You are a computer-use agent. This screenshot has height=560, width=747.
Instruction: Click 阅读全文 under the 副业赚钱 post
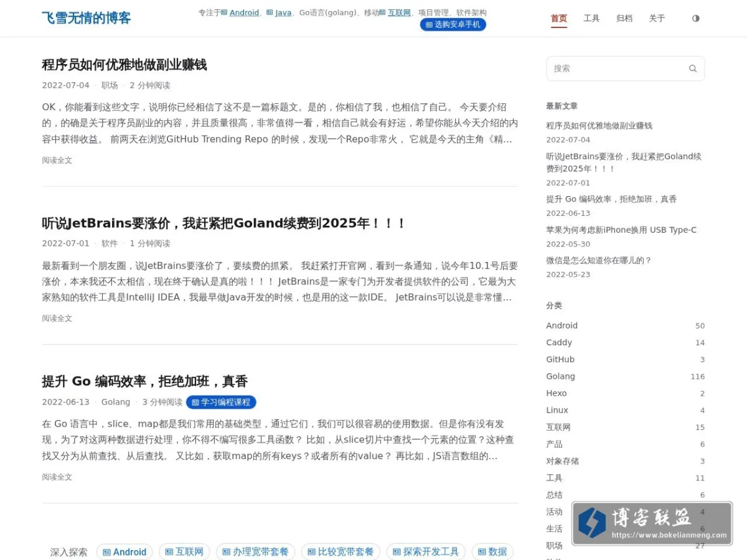tap(57, 161)
